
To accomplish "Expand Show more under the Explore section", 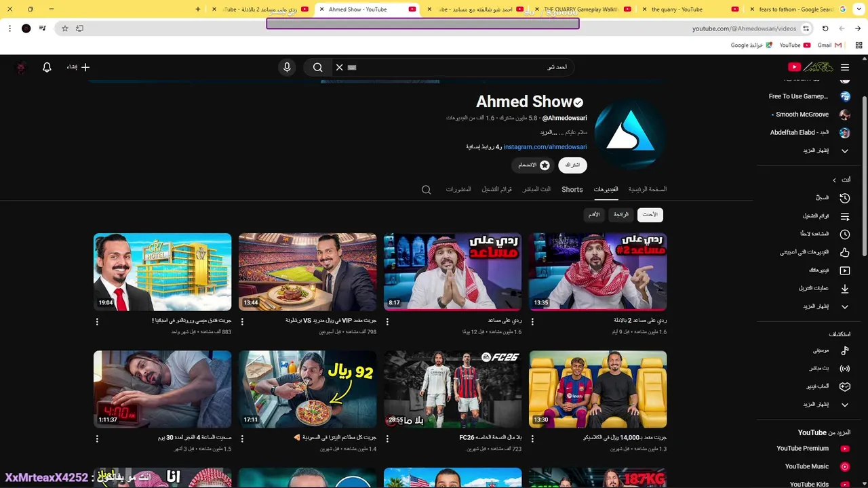I will [825, 405].
